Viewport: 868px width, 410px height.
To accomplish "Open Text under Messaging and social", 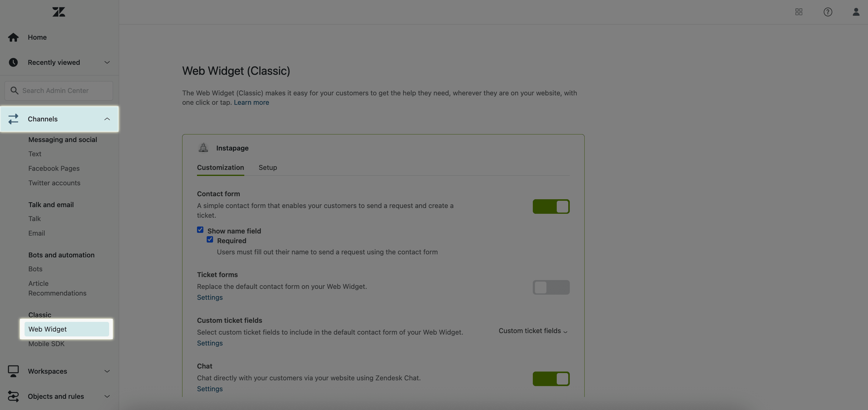I will pos(35,154).
